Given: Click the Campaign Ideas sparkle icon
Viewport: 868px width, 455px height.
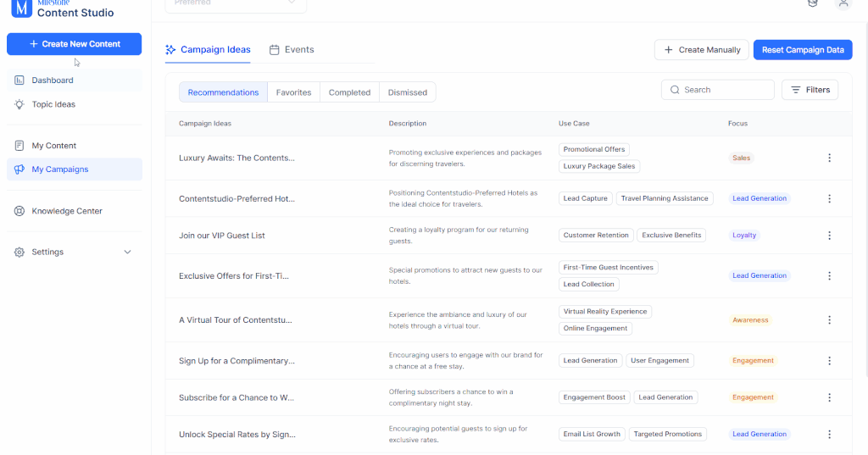Looking at the screenshot, I should (170, 50).
